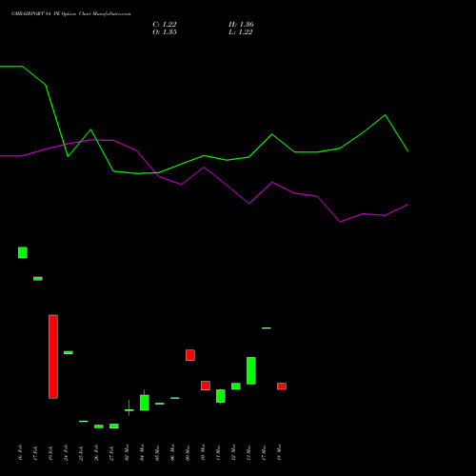Click the 16 Feb date label
Screen dimensions: 476x476
[x=20, y=452]
